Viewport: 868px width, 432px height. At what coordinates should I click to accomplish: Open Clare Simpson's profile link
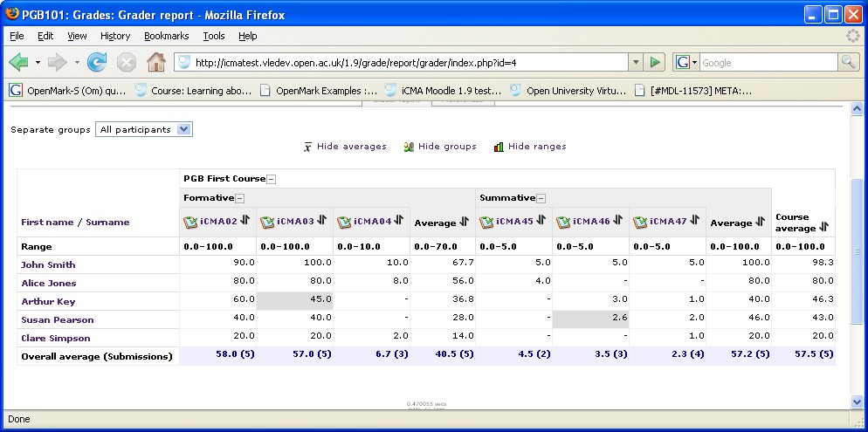pyautogui.click(x=55, y=338)
